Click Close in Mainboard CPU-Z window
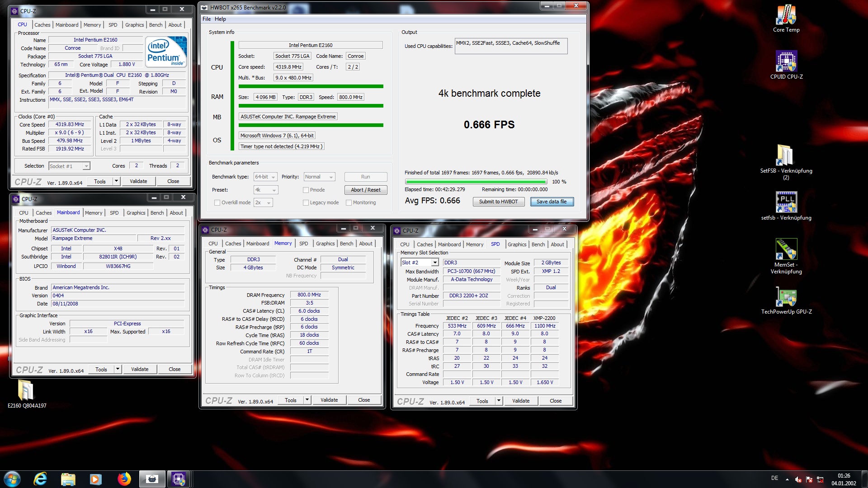Viewport: 868px width, 488px height. 175,369
